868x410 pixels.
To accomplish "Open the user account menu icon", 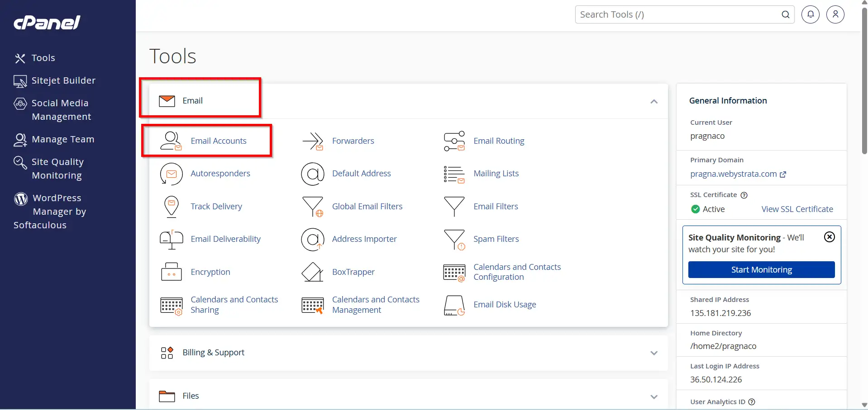I will pyautogui.click(x=835, y=14).
